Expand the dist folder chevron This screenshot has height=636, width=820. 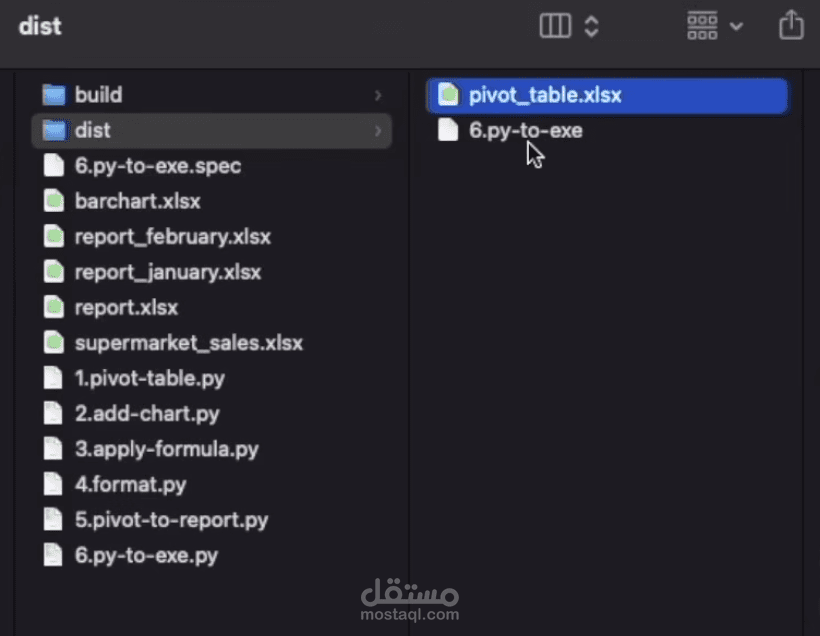pos(378,131)
